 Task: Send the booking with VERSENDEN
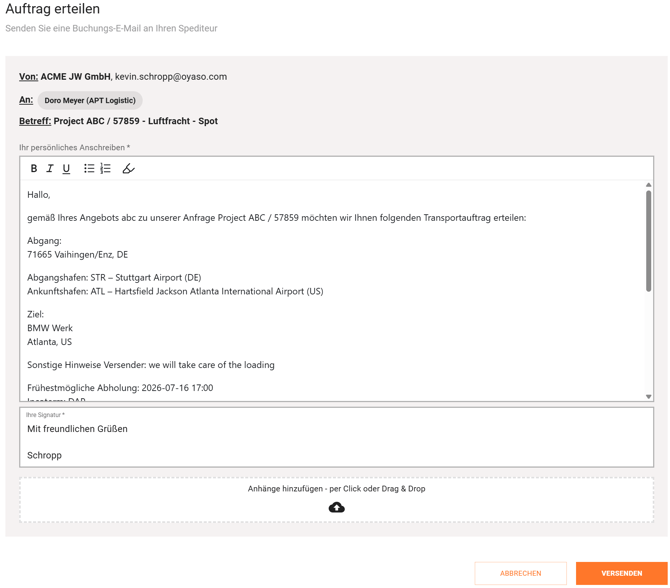[x=622, y=573]
